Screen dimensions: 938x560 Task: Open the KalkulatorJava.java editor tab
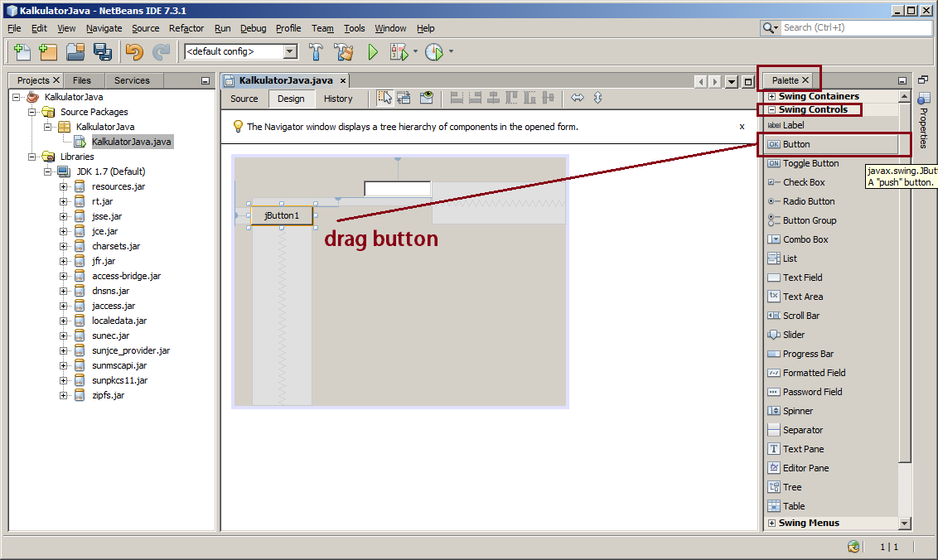click(285, 80)
